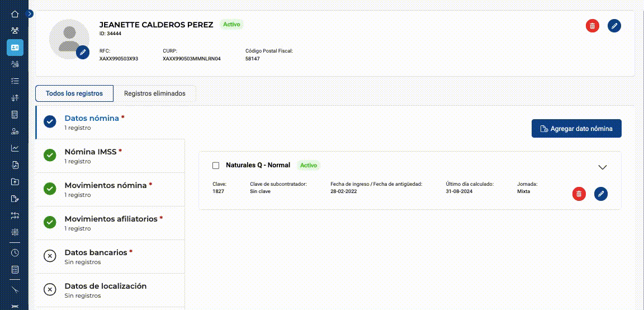
Task: Edit the Naturales Q - Normal record
Action: tap(600, 194)
